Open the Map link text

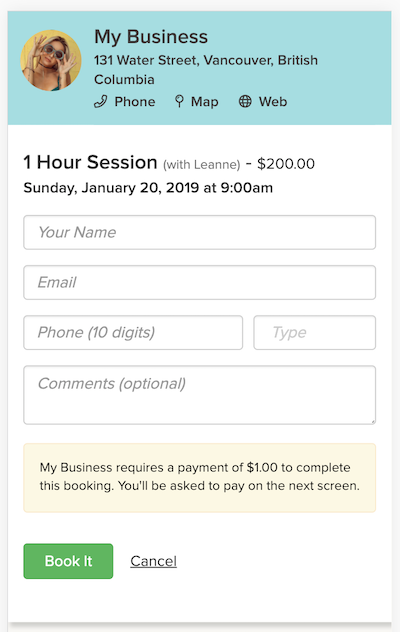click(204, 102)
